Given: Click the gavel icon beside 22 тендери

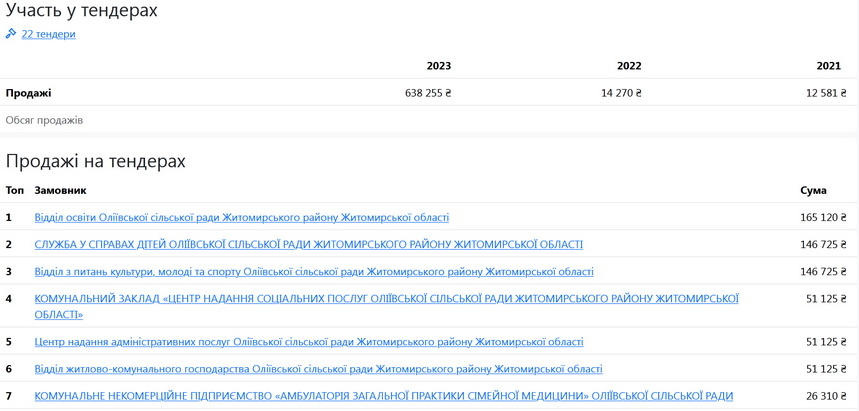Looking at the screenshot, I should [11, 34].
